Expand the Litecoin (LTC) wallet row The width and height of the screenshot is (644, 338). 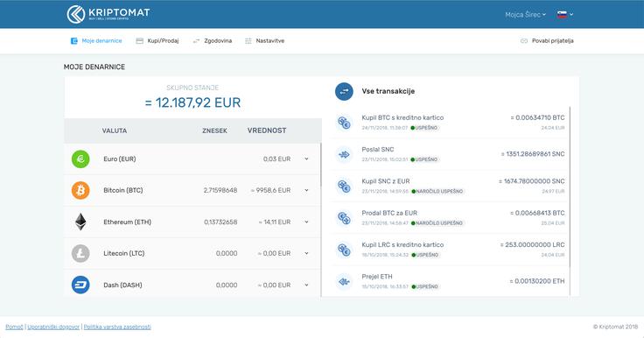tap(306, 253)
